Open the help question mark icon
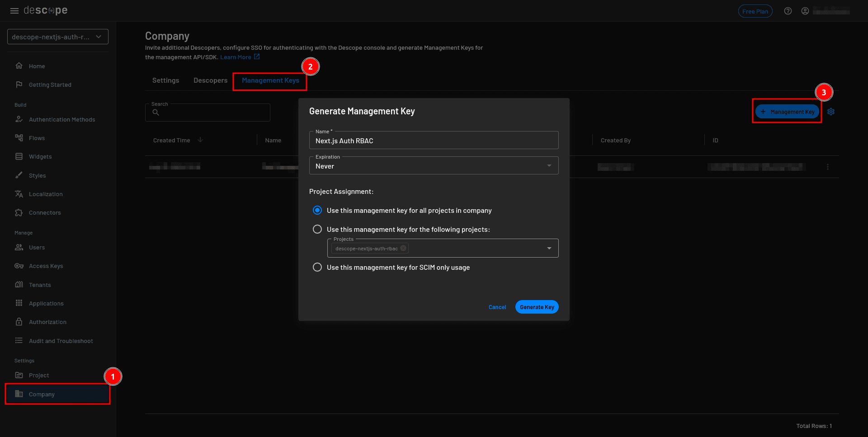This screenshot has height=437, width=868. click(x=788, y=10)
